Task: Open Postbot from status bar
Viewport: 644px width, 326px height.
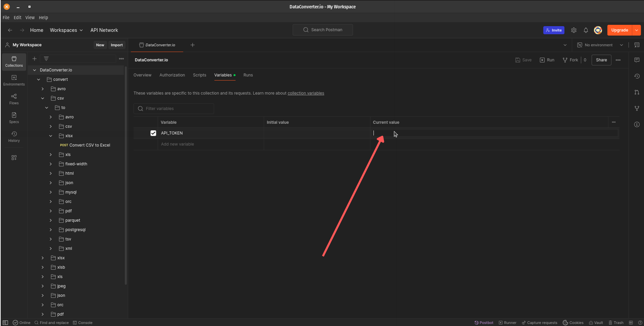Action: pos(484,323)
